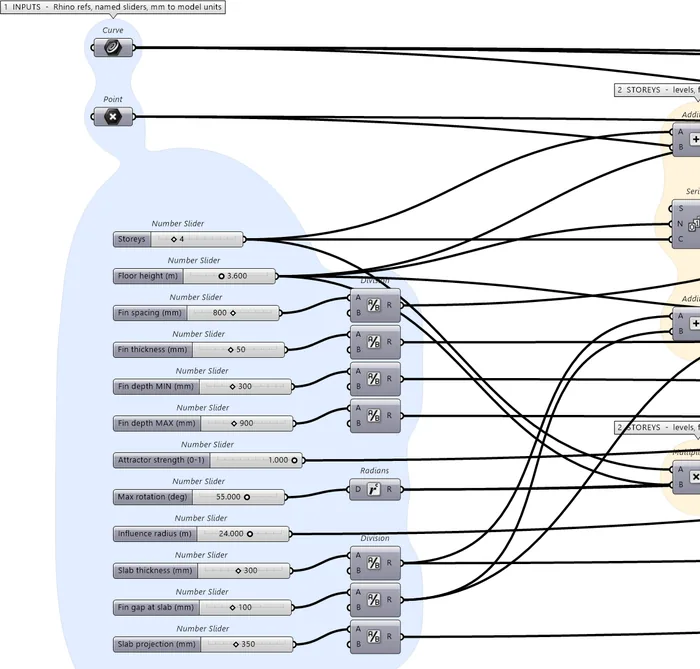Click the Fin depth MAX (mm) slider
700x669 pixels.
[203, 423]
